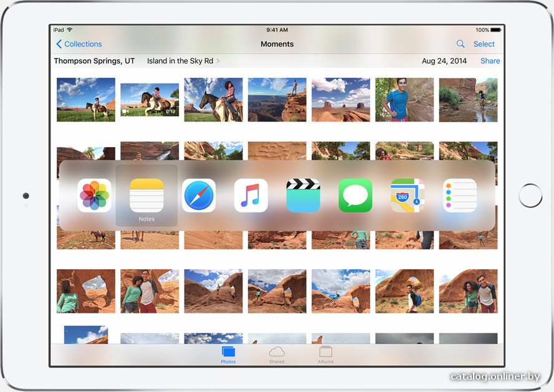Open the 0:19 horse video thumbnail
The width and height of the screenshot is (554, 392).
coord(150,100)
